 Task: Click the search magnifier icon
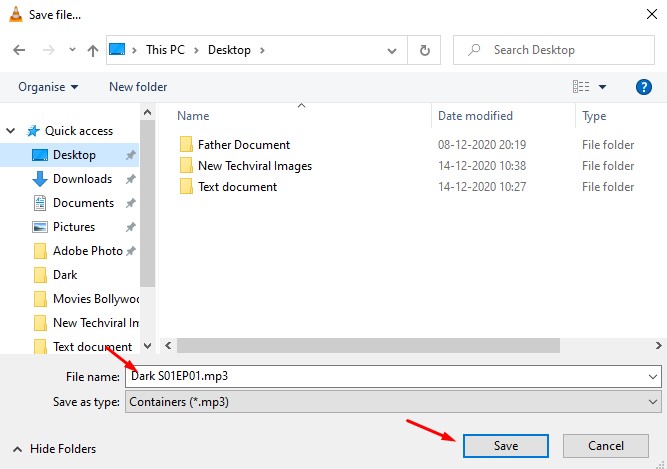point(474,50)
